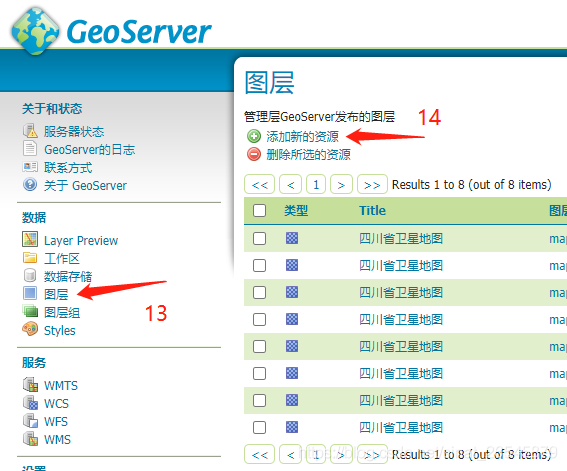Go to previous page using top < button
Image resolution: width=567 pixels, height=471 pixels.
point(291,184)
